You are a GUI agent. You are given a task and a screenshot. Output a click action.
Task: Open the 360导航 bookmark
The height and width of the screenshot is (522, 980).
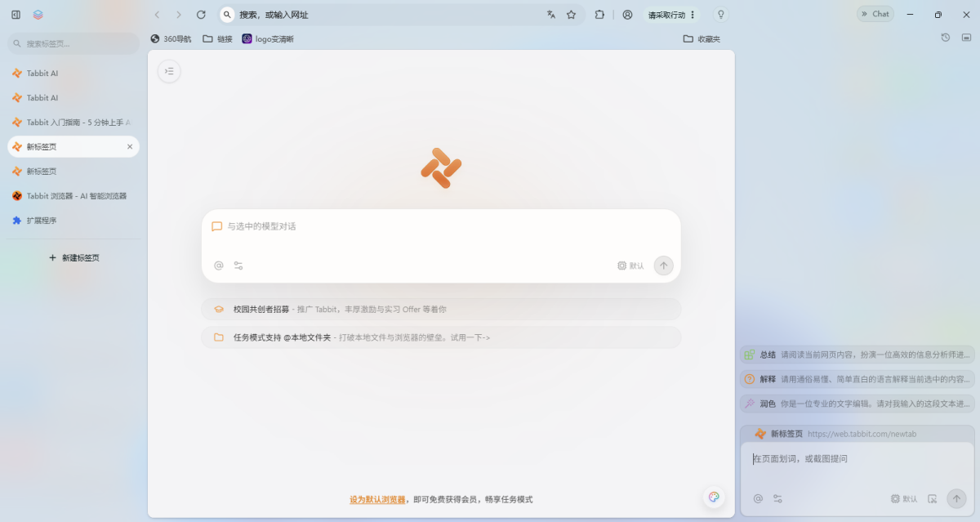coord(171,38)
